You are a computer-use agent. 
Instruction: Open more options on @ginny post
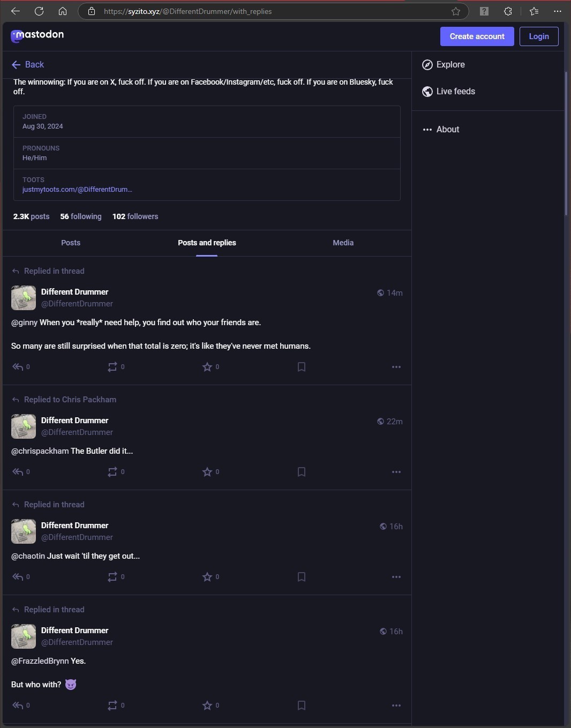point(396,367)
